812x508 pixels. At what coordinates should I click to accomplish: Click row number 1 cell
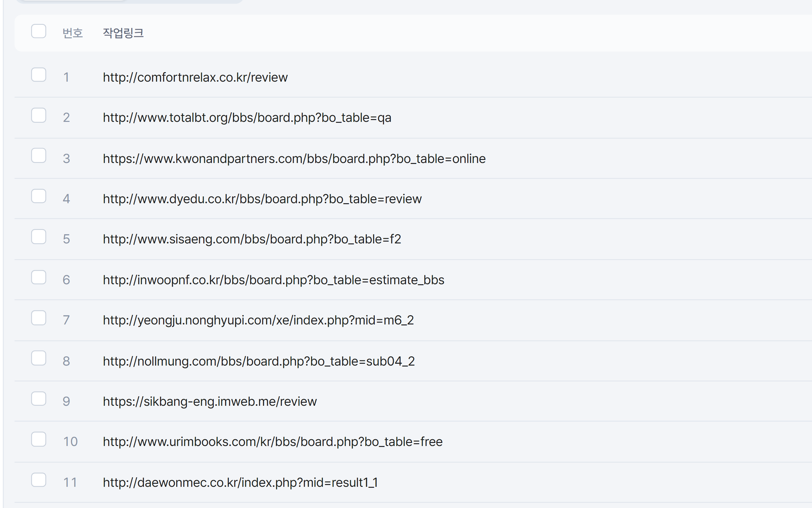(67, 78)
